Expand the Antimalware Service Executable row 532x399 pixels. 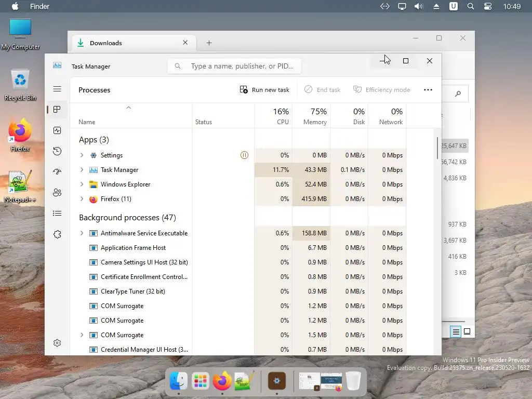click(x=82, y=233)
